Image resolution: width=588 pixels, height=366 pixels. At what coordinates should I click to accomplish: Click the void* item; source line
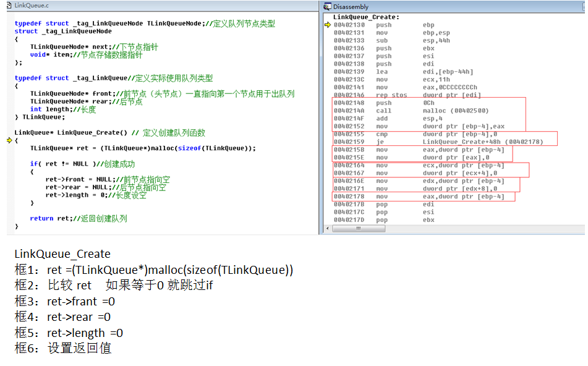[86, 55]
